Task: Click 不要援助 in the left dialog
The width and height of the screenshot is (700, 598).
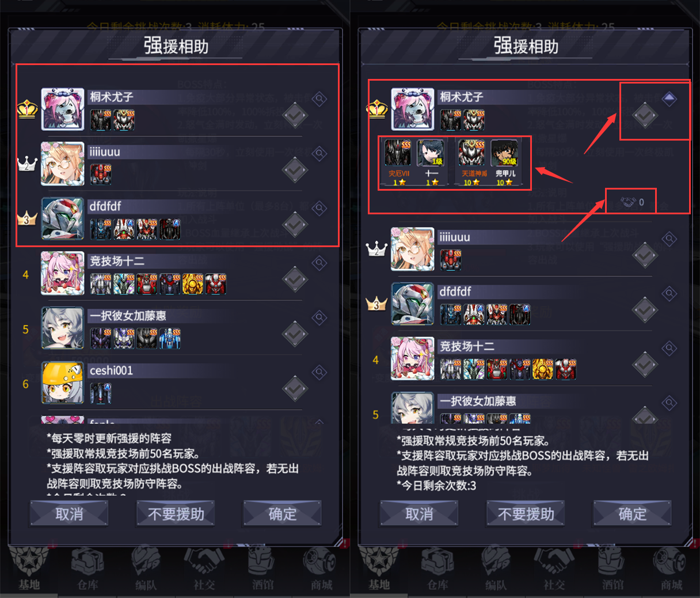Action: point(176,513)
